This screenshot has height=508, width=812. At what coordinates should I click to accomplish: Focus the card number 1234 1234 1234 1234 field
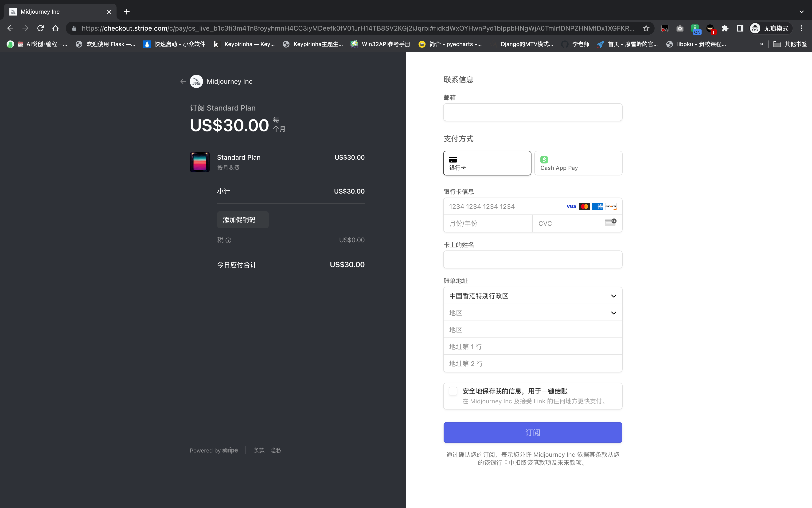(532, 206)
